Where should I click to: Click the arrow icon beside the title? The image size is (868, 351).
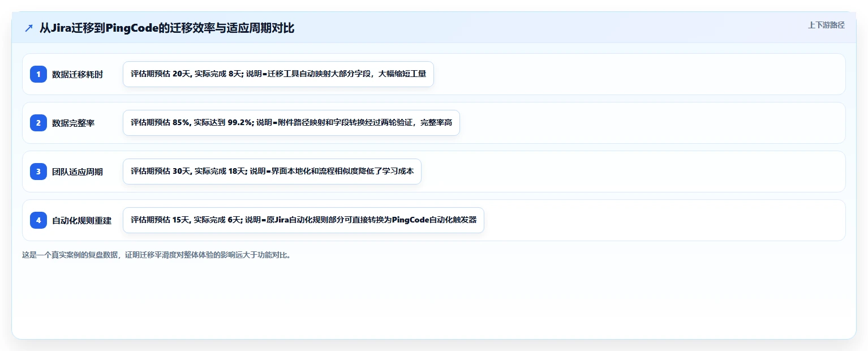click(x=29, y=28)
